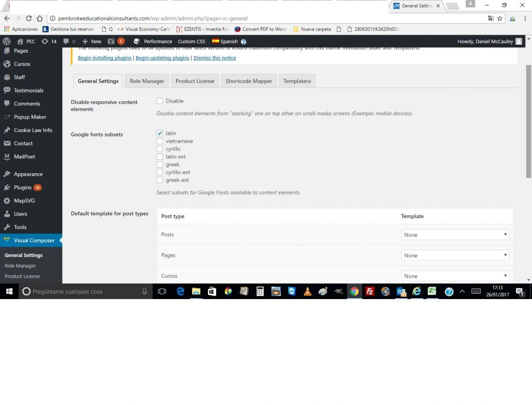Check Disable responsive content elements

click(160, 101)
